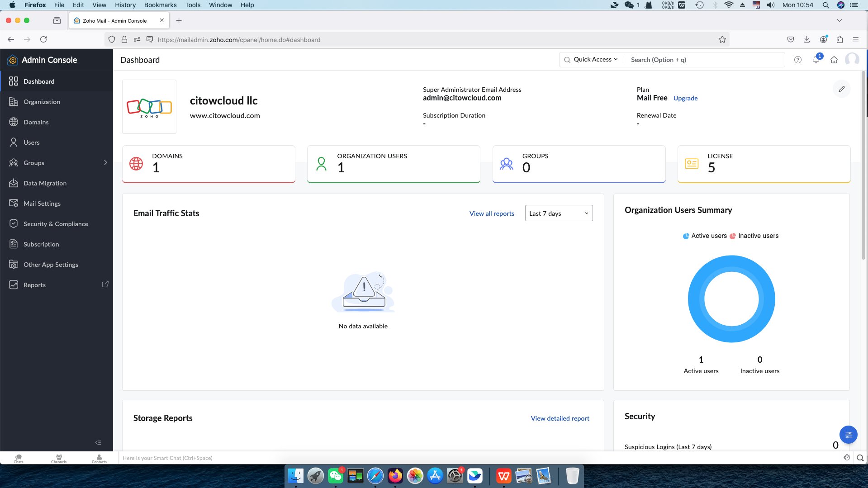Open Mail Settings in the sidebar
This screenshot has width=868, height=488.
[42, 204]
